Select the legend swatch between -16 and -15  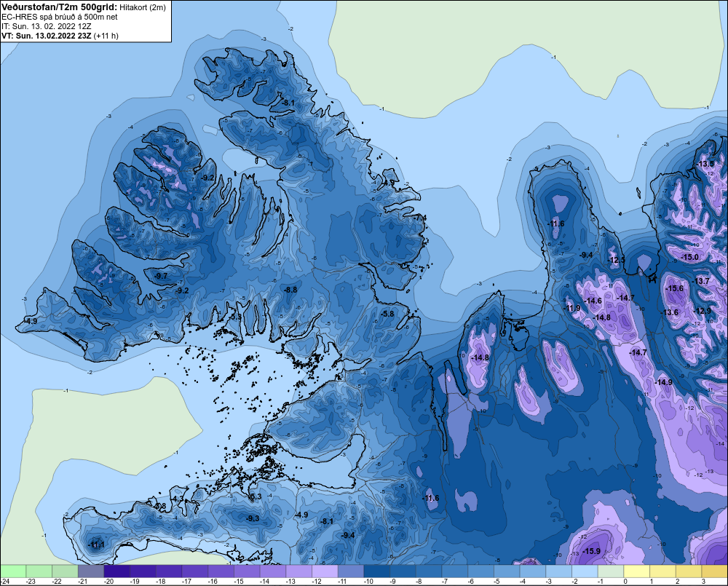tap(221, 571)
